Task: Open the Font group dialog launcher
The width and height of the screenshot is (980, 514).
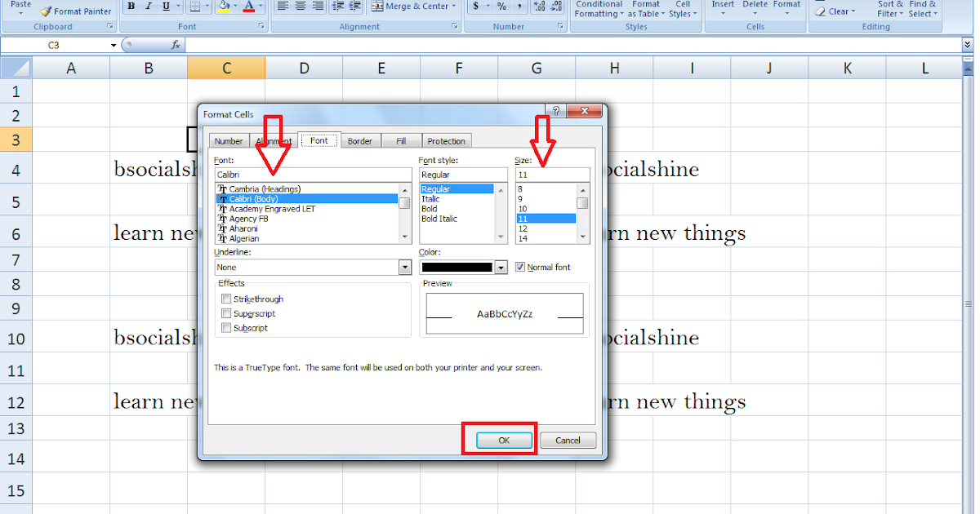Action: pos(261,27)
